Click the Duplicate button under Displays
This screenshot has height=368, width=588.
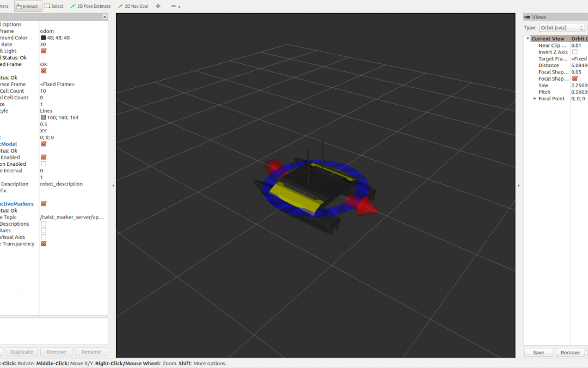click(22, 352)
